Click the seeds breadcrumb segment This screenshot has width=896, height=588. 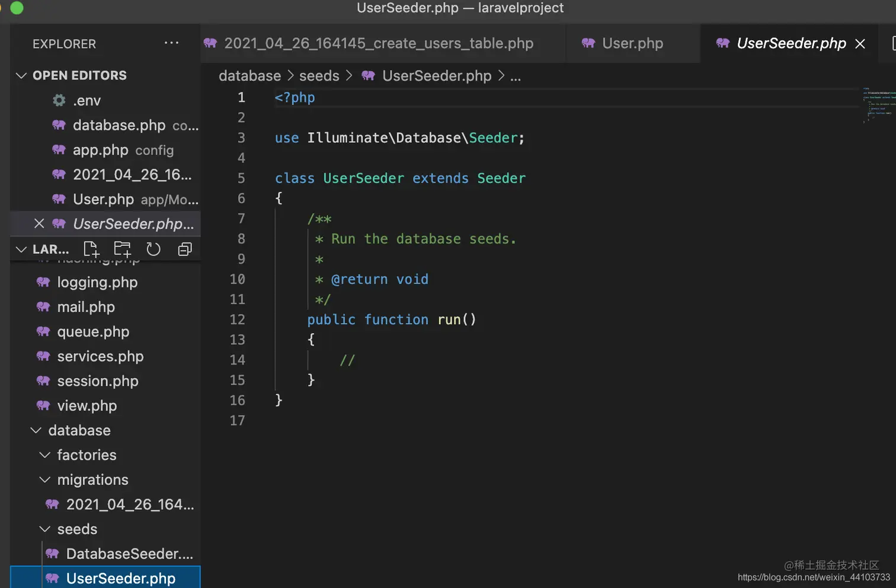tap(319, 76)
